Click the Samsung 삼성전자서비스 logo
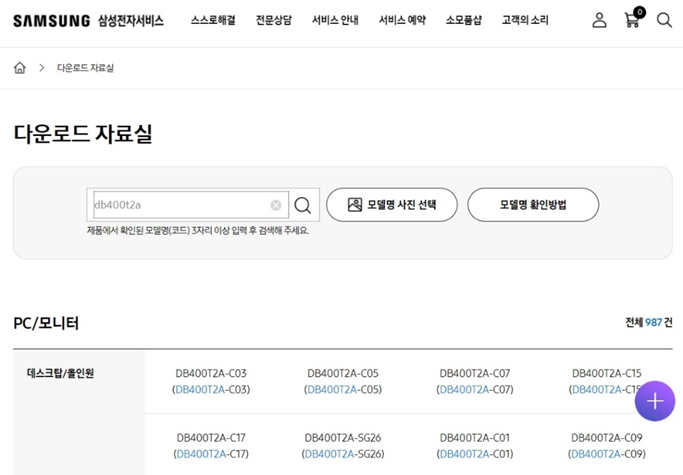683x475 pixels. click(x=88, y=20)
